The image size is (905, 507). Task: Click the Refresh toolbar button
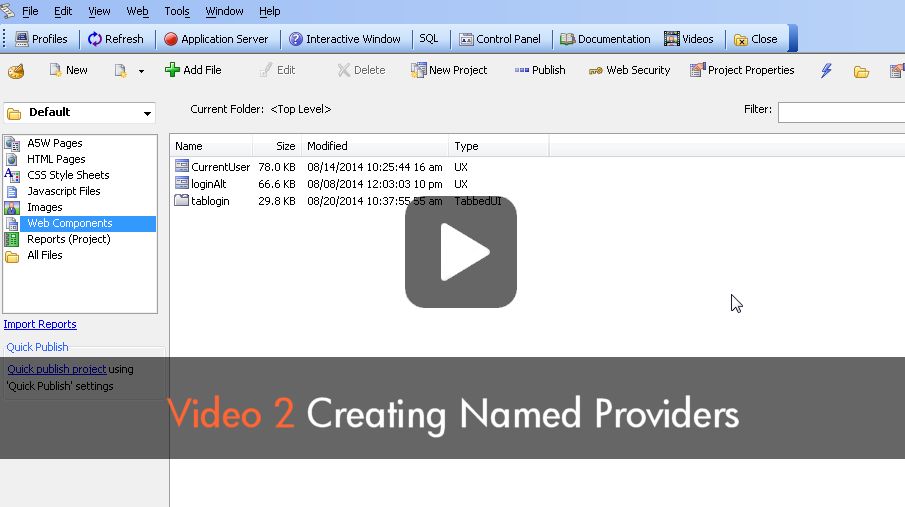coord(115,39)
